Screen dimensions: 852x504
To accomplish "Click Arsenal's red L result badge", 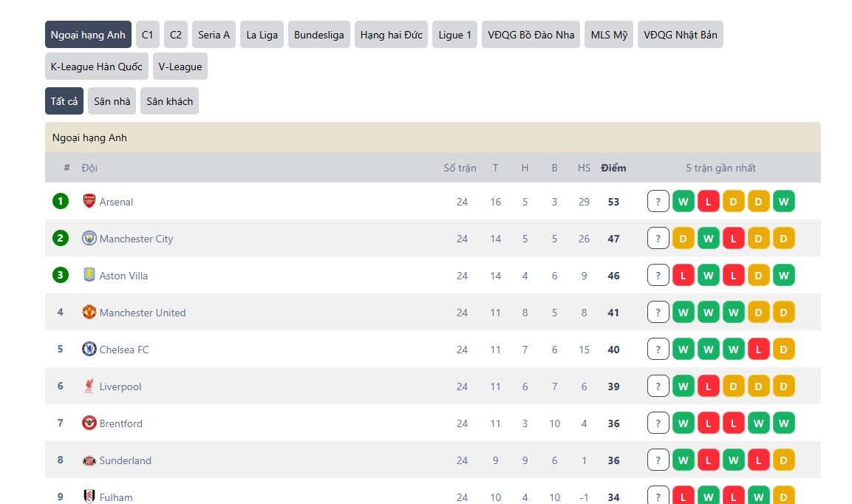I will (708, 201).
